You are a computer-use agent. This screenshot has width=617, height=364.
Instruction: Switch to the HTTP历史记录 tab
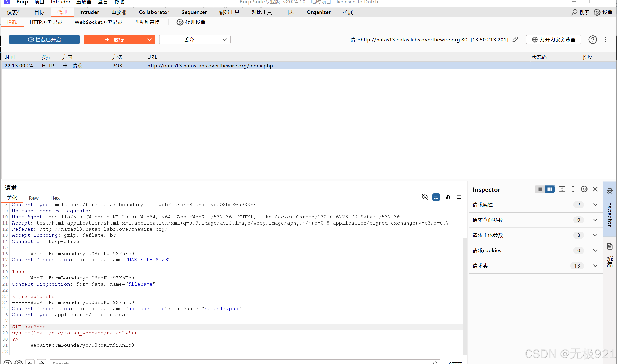[x=46, y=22]
